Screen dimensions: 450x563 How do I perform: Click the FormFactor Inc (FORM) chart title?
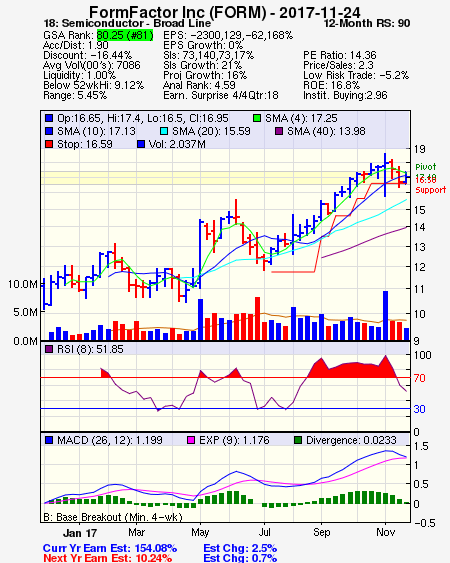click(x=224, y=13)
